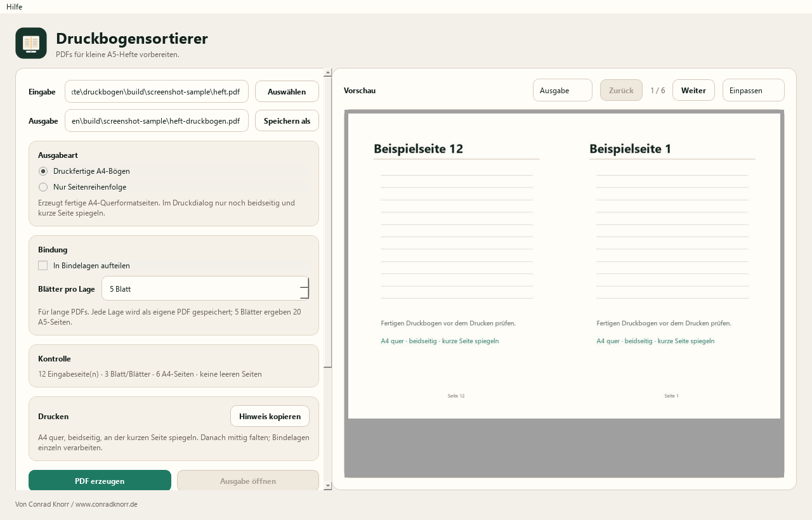Open the Ausgabe preview source dropdown
This screenshot has height=520, width=812.
563,91
